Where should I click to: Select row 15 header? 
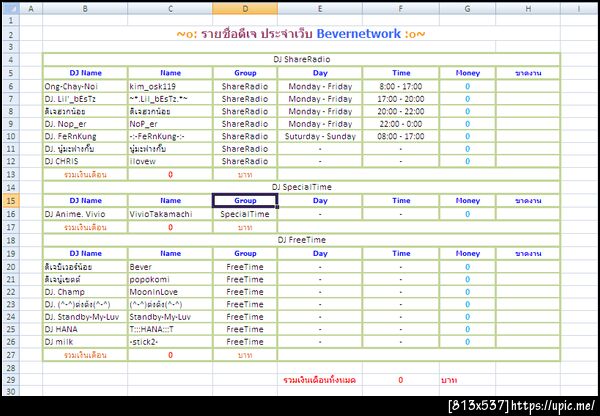tap(11, 201)
